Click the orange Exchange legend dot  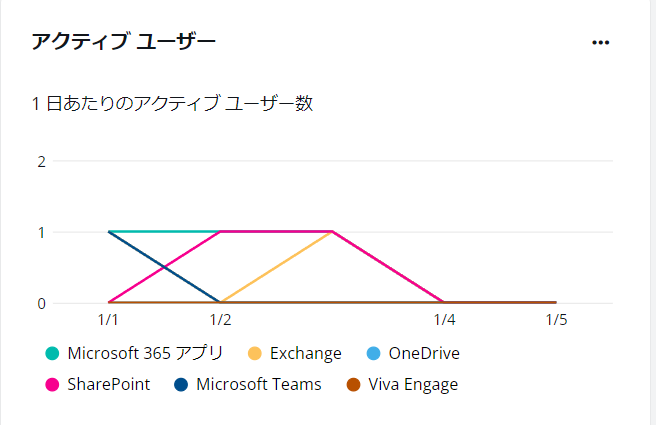click(x=255, y=353)
